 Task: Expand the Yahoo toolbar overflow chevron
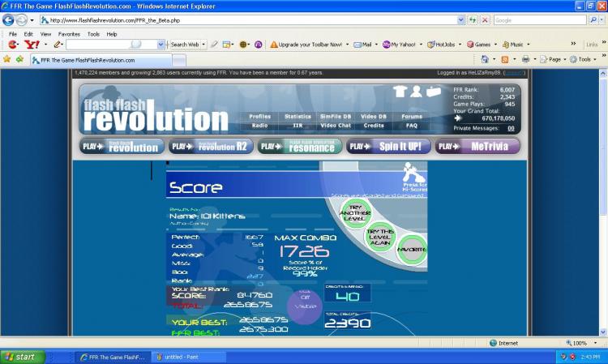click(x=573, y=44)
